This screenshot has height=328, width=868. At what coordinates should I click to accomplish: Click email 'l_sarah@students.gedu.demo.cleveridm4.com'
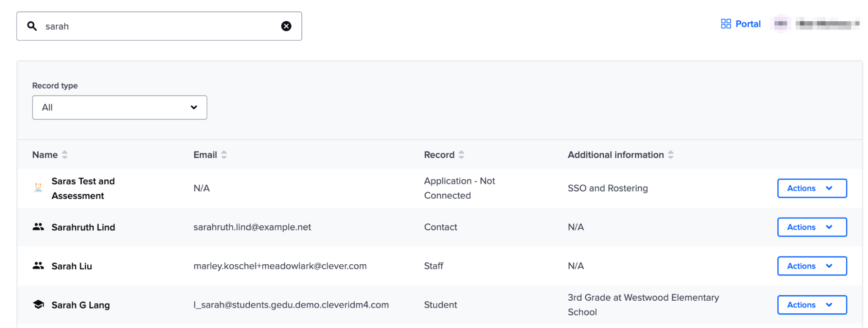tap(291, 305)
